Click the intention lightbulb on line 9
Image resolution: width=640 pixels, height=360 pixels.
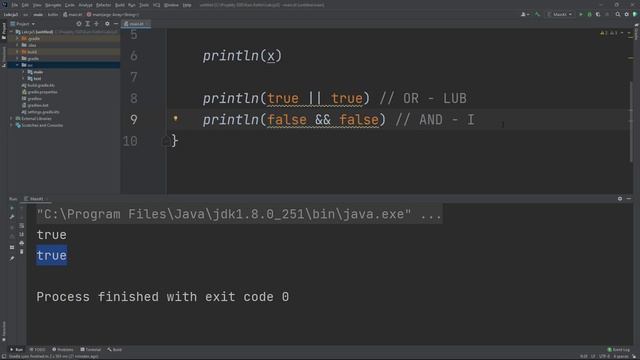click(x=176, y=119)
